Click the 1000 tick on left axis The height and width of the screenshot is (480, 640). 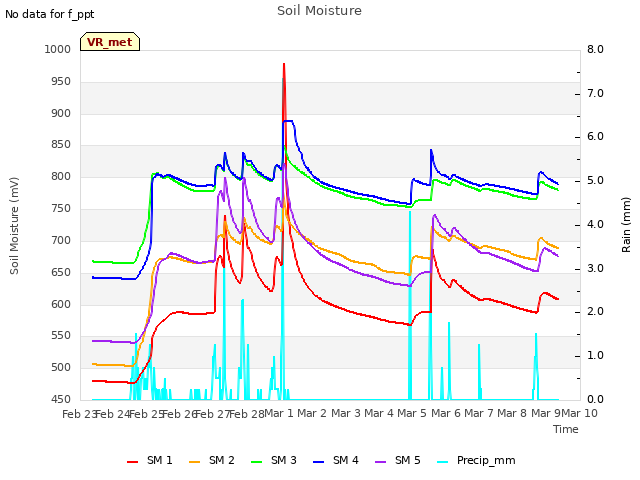click(58, 49)
